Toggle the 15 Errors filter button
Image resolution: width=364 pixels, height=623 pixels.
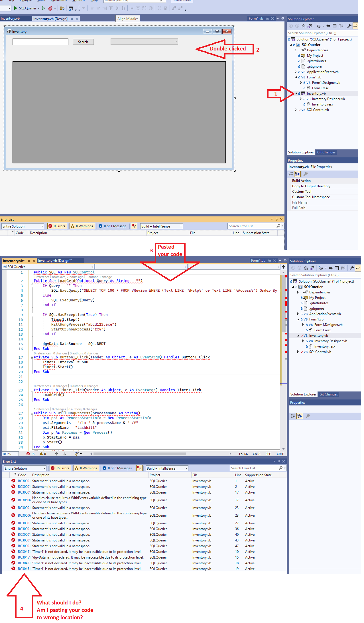coord(60,468)
